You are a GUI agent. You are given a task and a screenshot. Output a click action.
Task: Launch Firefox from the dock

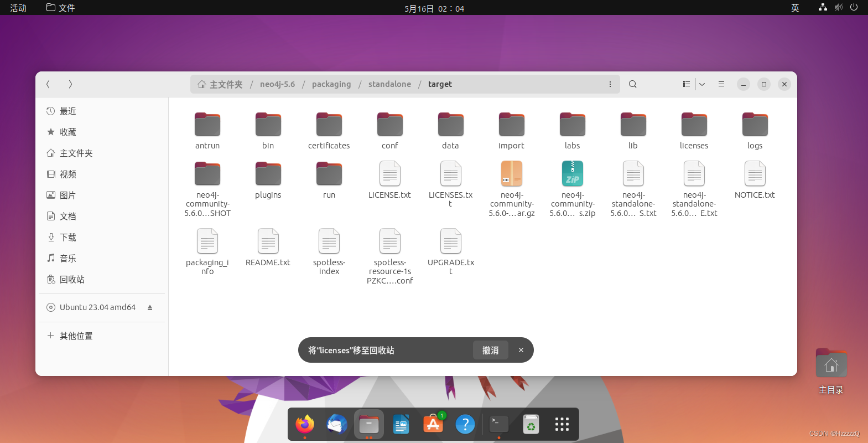[x=305, y=425]
